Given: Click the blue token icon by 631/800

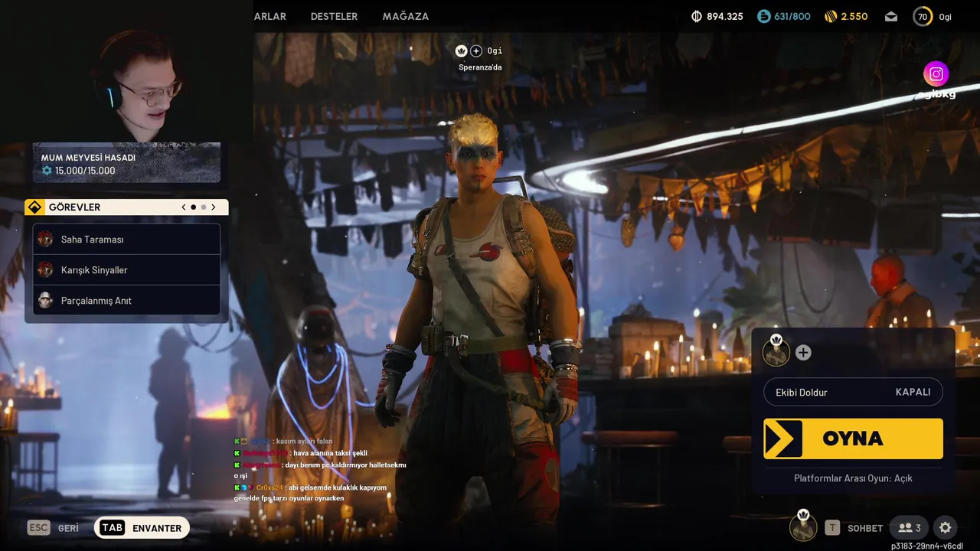Looking at the screenshot, I should click(x=763, y=16).
